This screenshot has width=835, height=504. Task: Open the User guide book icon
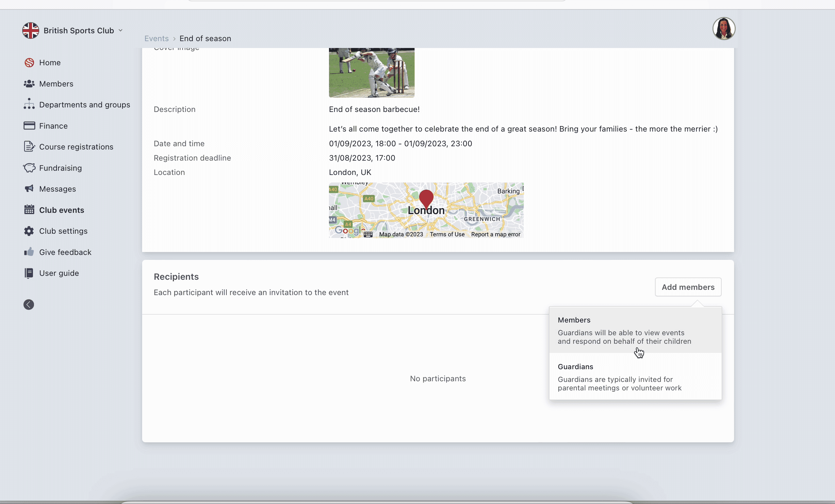29,273
